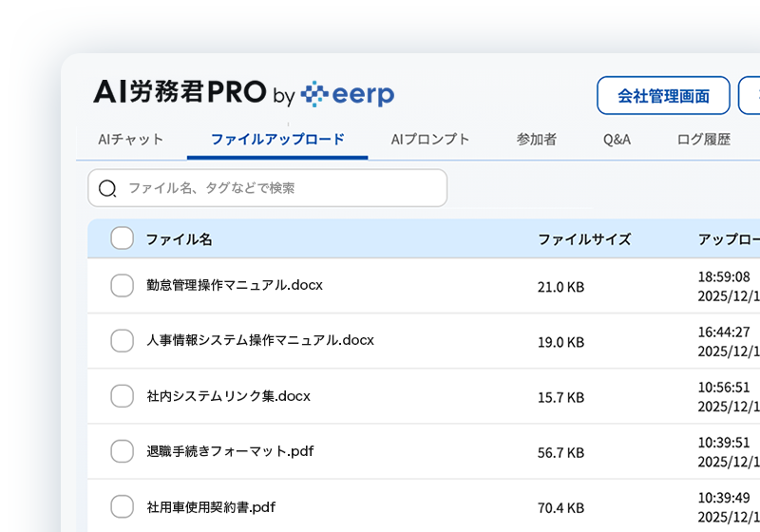
Task: Check the 社用車使用契約書.pdf row checkbox
Action: point(122,506)
